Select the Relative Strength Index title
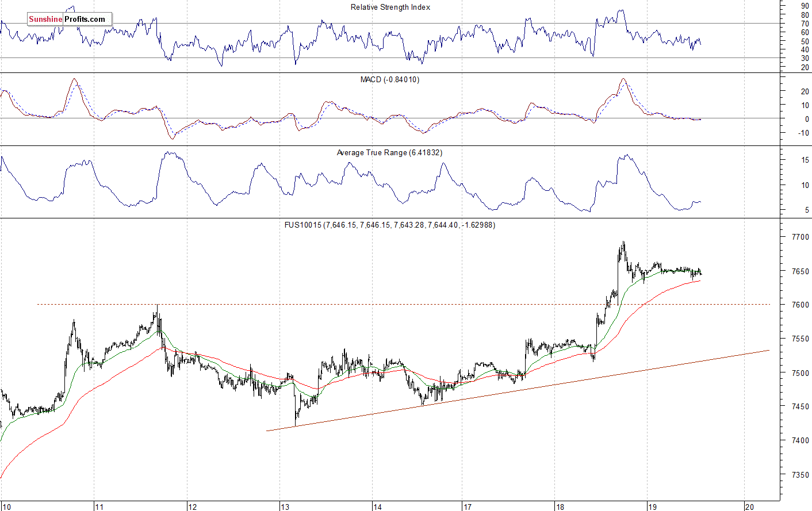The height and width of the screenshot is (511, 812). tap(390, 7)
